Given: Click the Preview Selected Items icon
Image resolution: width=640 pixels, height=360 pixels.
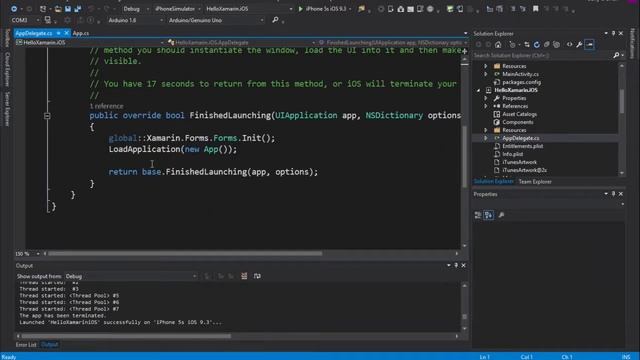Looking at the screenshot, I should (x=589, y=44).
